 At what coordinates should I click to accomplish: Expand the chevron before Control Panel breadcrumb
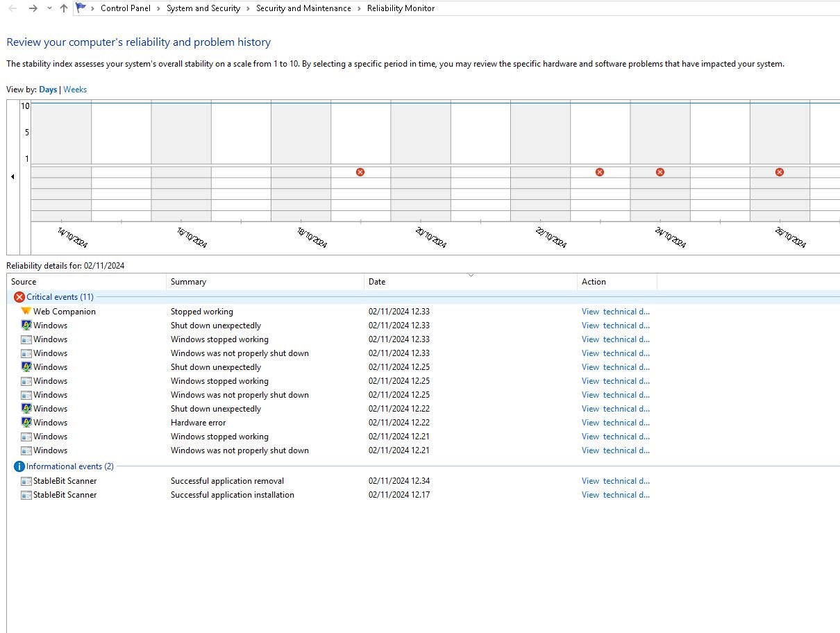(93, 8)
